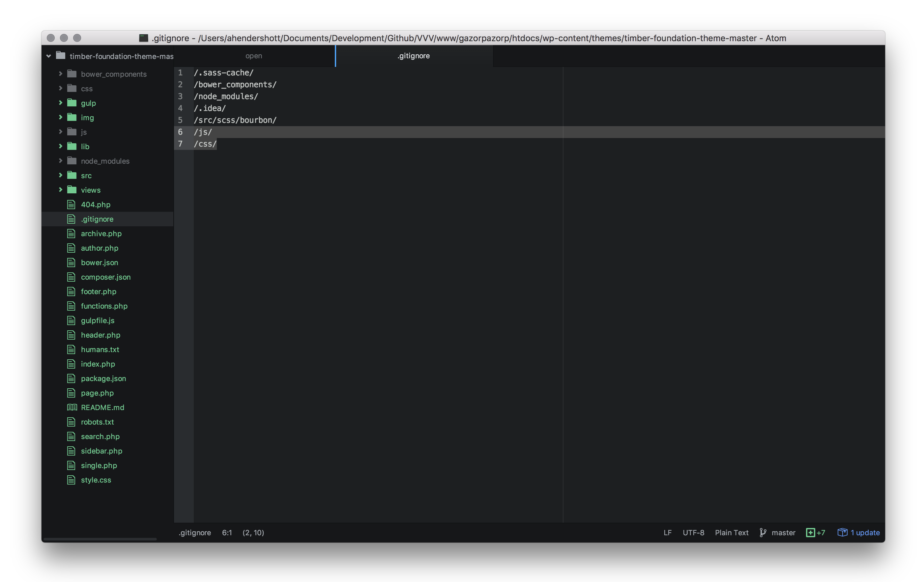Change the UTF-8 encoding selector
Screen dimensions: 924x582
(693, 533)
